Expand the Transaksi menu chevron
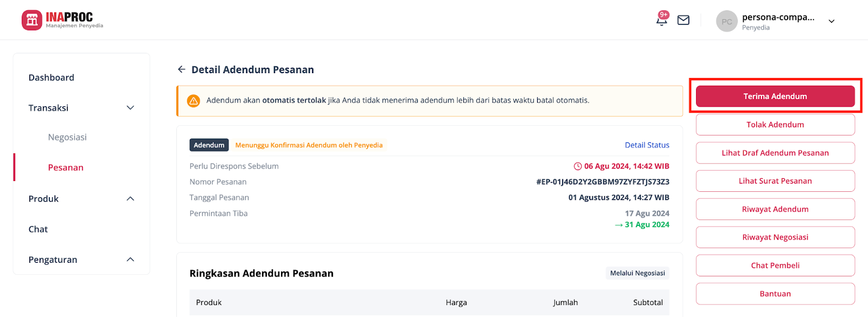868x317 pixels. [130, 107]
